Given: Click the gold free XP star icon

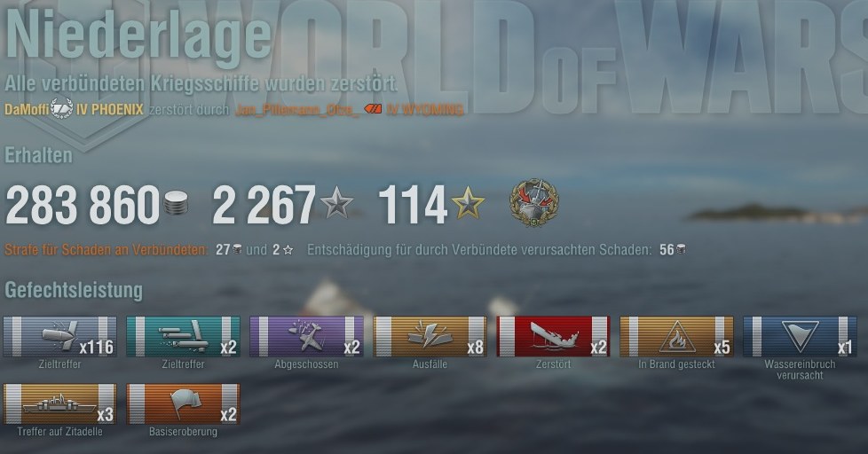Looking at the screenshot, I should 468,202.
